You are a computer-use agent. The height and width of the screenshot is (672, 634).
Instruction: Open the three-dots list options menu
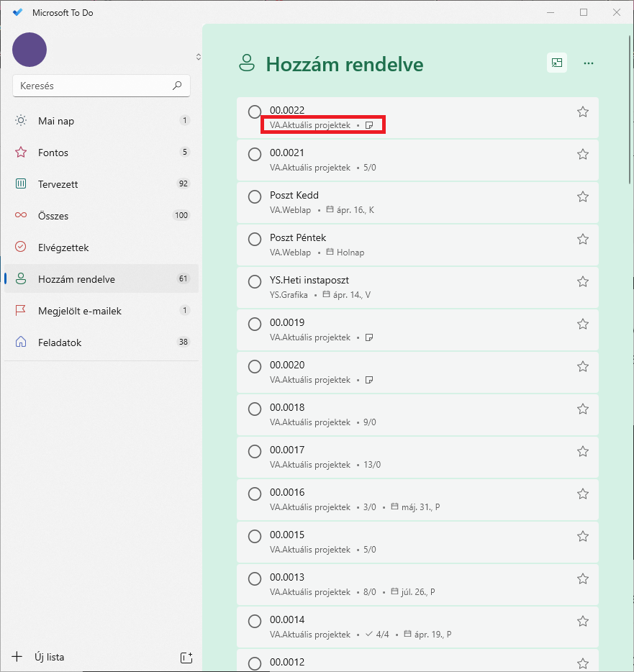(589, 63)
